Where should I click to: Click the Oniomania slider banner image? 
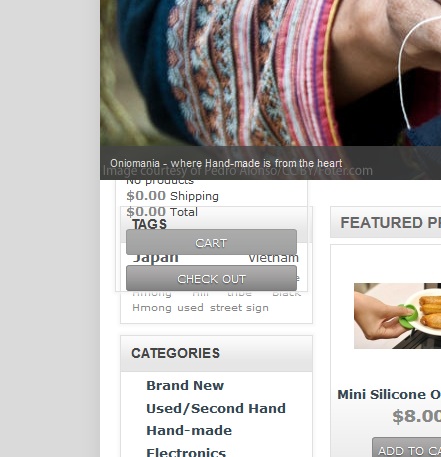[x=270, y=73]
